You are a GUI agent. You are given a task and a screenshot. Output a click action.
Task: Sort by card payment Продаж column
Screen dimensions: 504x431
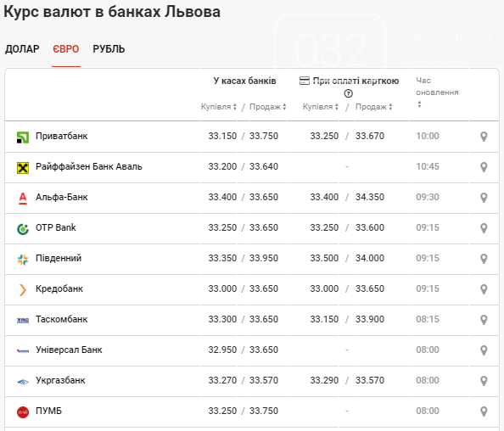pyautogui.click(x=374, y=107)
